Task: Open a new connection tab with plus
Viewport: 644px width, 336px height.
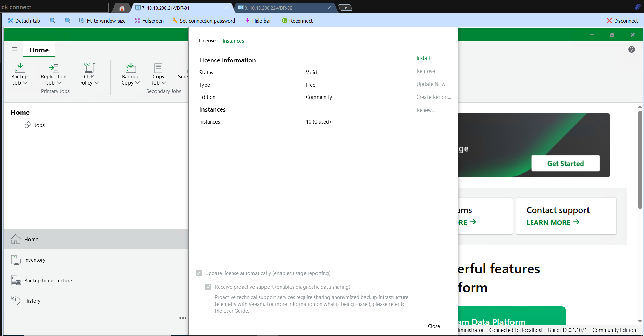Action: coord(346,8)
